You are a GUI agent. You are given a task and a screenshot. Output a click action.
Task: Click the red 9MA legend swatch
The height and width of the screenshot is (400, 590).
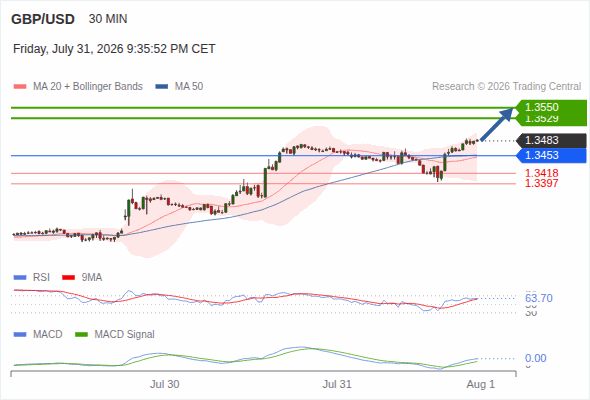tap(68, 278)
